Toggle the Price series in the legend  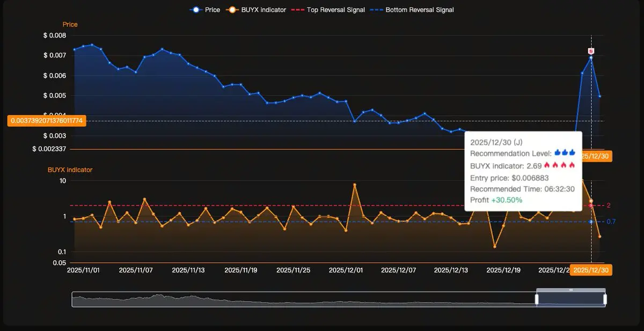[205, 10]
